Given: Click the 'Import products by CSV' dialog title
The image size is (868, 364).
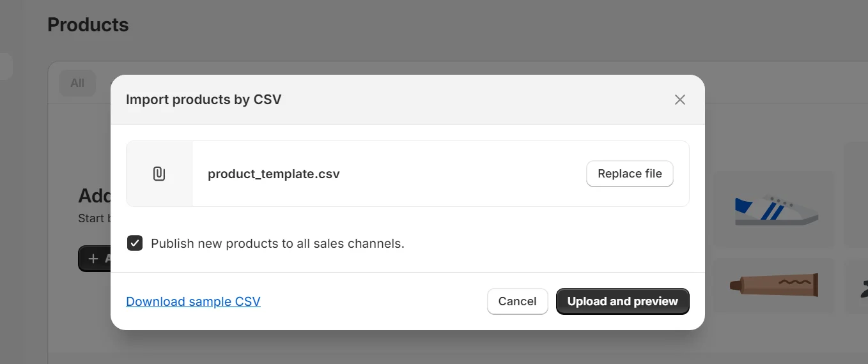Looking at the screenshot, I should (203, 100).
